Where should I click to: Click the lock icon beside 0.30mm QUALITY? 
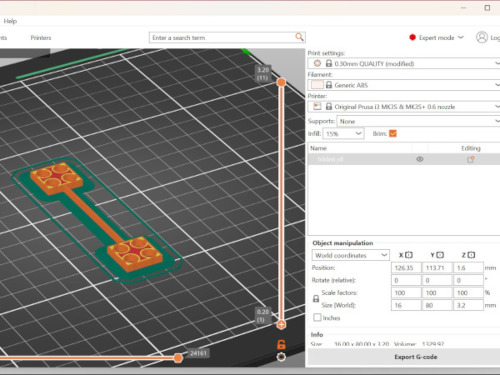(x=329, y=63)
